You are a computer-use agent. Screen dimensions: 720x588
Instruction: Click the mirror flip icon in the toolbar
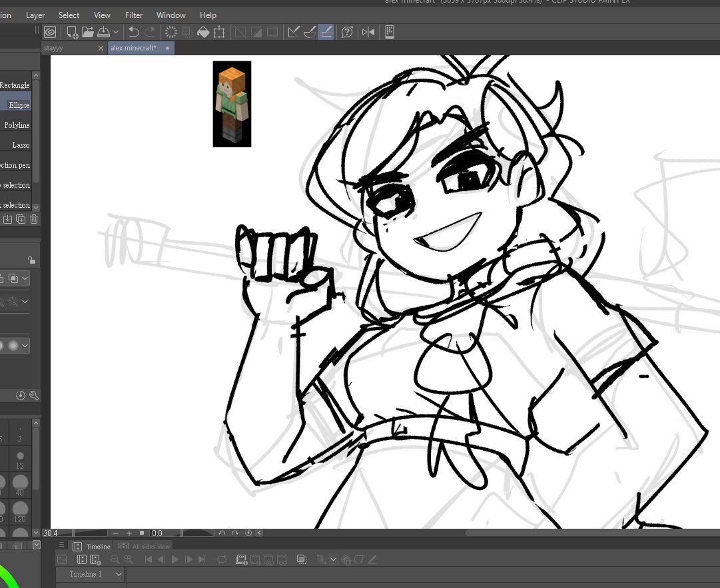tap(368, 32)
